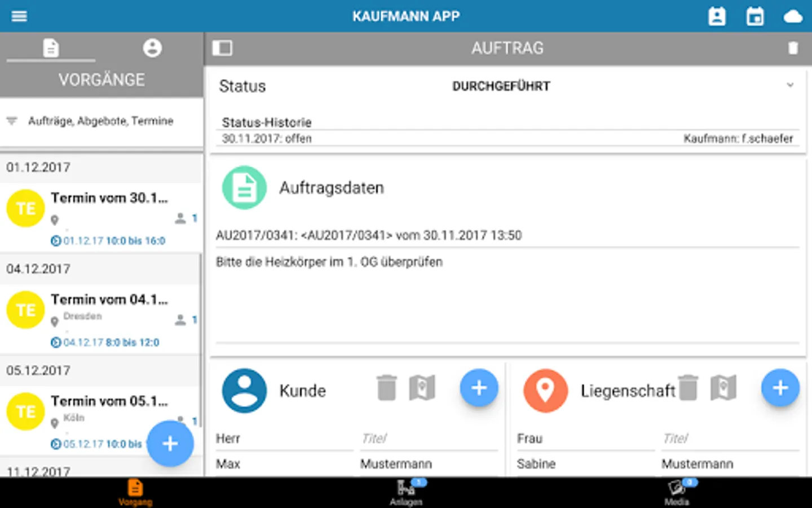
Task: Open the contacts book icon
Action: (x=717, y=16)
